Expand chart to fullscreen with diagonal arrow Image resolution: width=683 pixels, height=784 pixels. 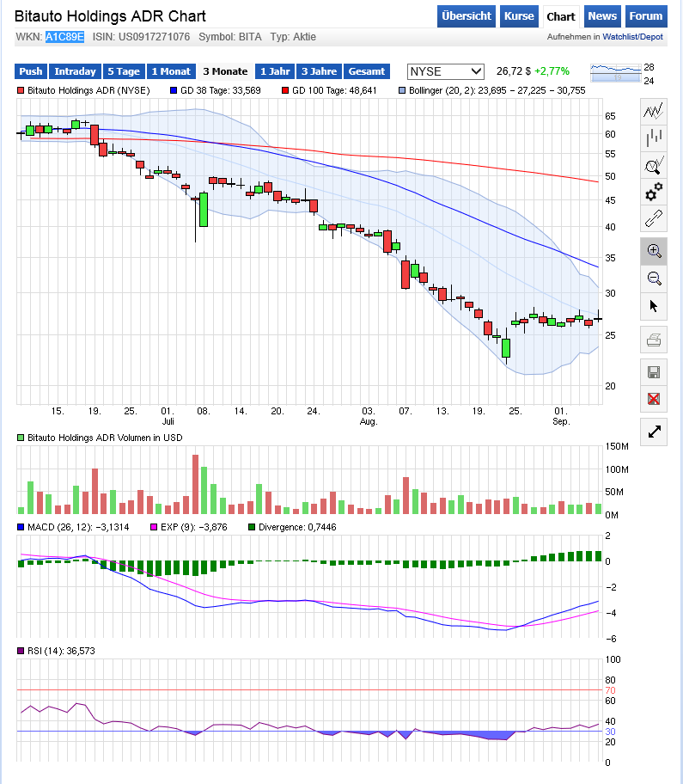654,432
